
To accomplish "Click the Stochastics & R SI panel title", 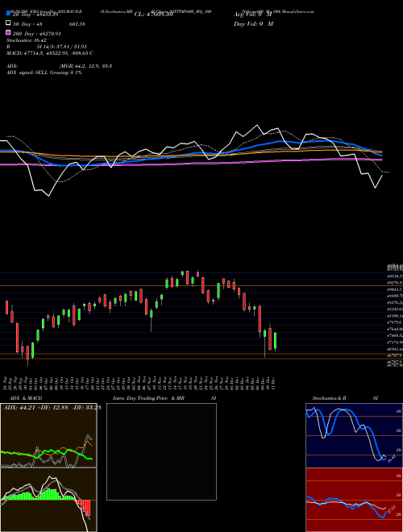I will (x=345, y=398).
